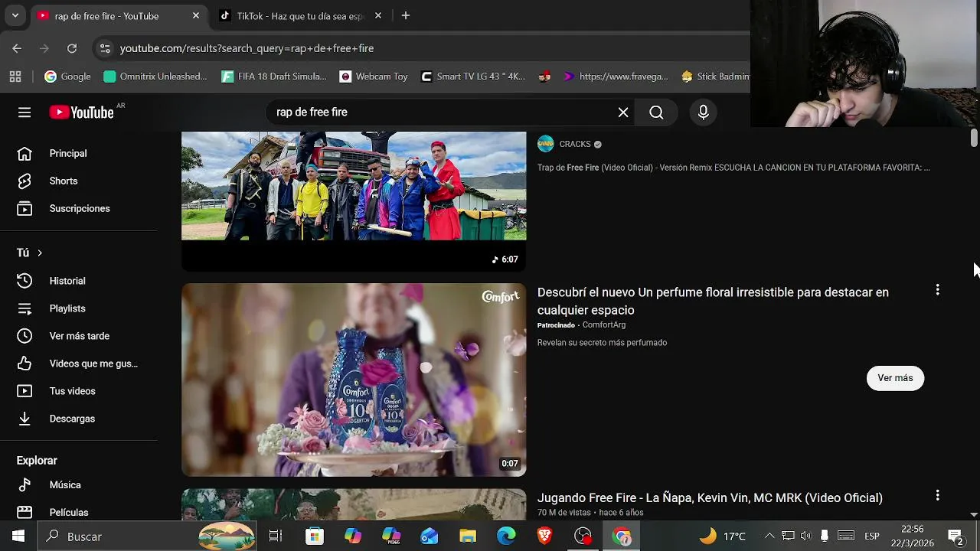980x551 pixels.
Task: Open the Webcam Toy bookmark
Action: click(374, 77)
